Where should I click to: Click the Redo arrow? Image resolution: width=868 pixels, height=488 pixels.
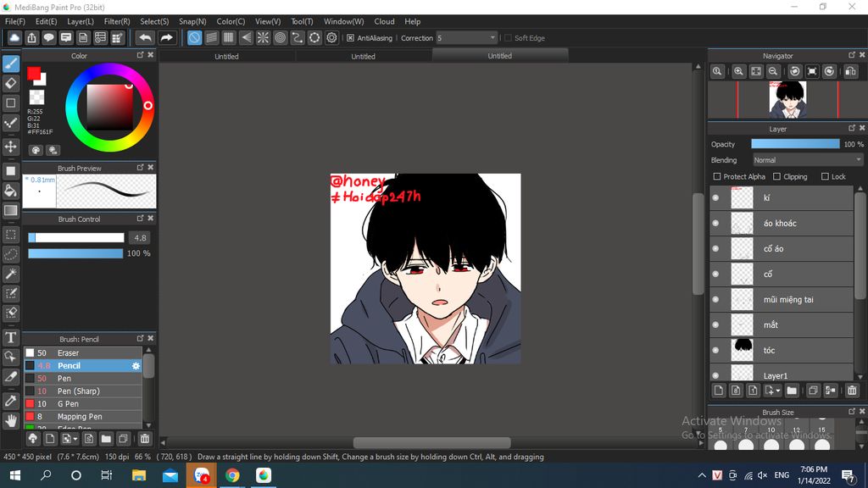point(166,37)
